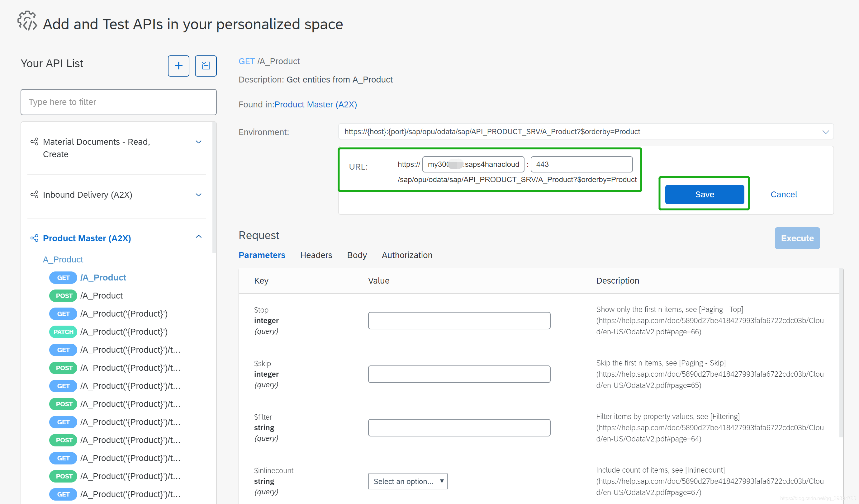Click the Type here to filter field

(x=118, y=102)
